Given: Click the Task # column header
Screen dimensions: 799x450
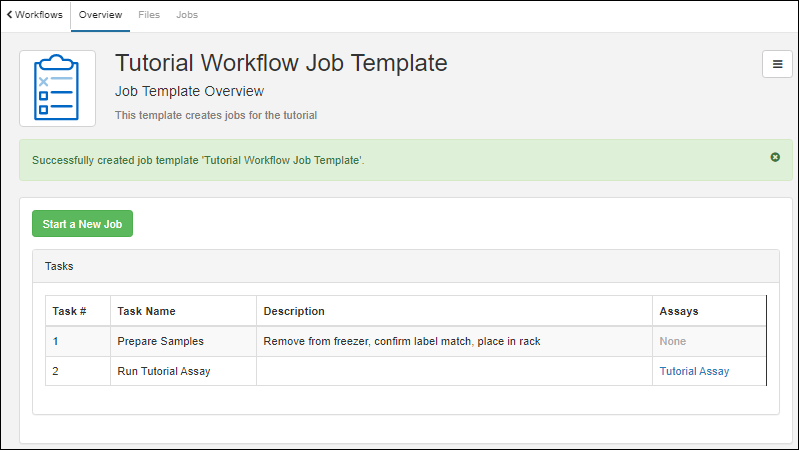Looking at the screenshot, I should (x=69, y=311).
